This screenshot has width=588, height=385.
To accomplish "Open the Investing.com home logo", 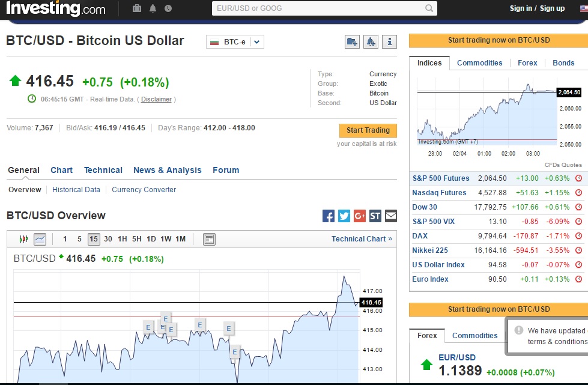I will 55,8.
